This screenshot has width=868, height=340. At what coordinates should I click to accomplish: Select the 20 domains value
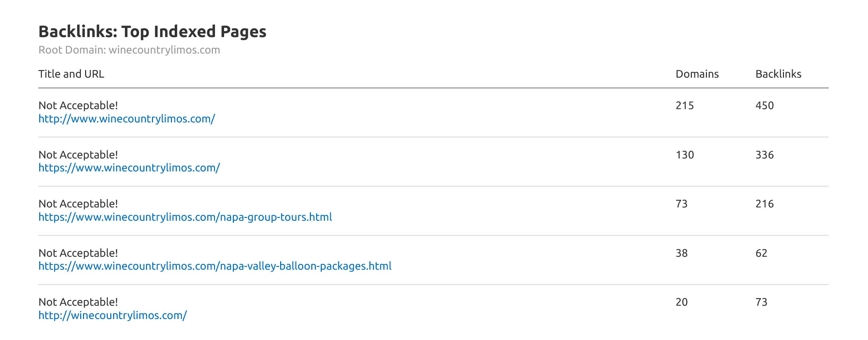tap(681, 302)
